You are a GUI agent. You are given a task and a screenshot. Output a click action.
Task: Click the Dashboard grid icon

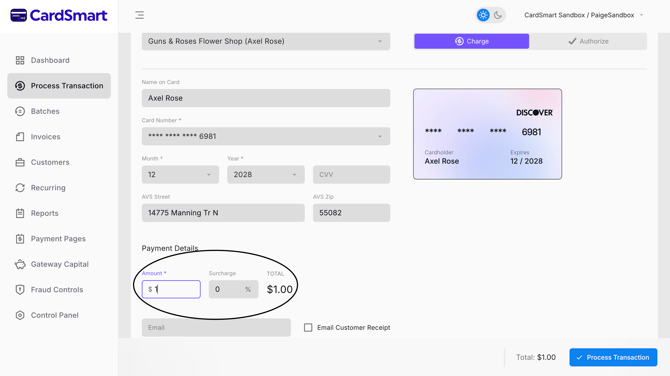20,60
